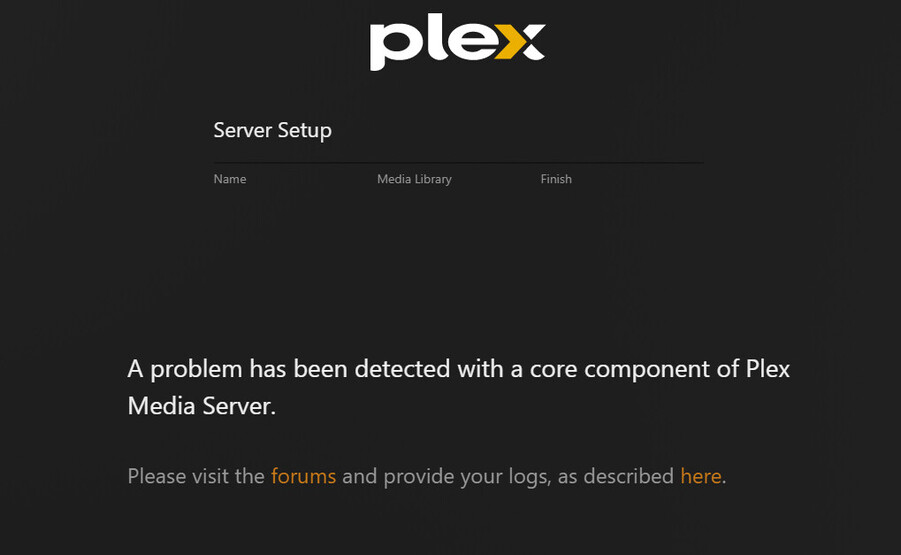The width and height of the screenshot is (901, 555).
Task: Open the forums link
Action: pos(303,476)
